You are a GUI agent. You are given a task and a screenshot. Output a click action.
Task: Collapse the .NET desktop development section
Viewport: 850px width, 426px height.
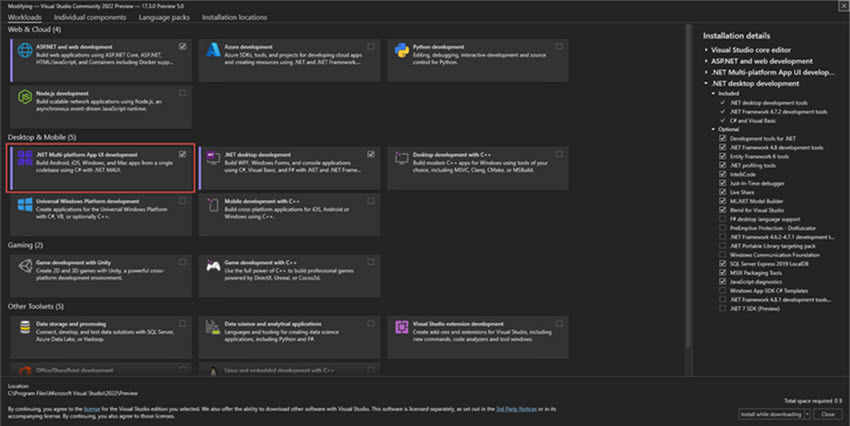click(x=707, y=83)
